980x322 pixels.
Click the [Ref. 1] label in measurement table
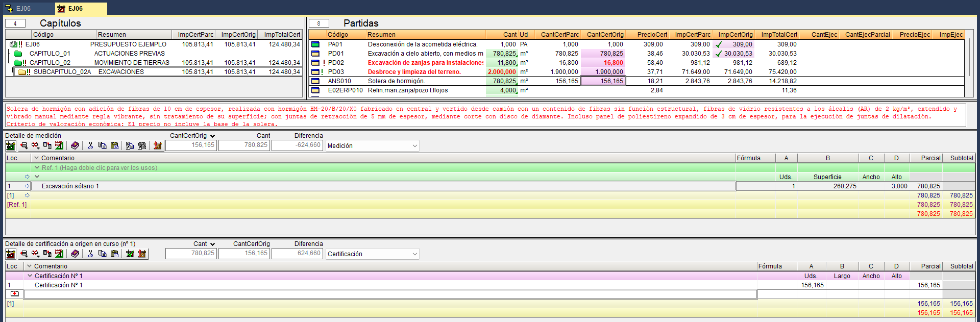[17, 205]
